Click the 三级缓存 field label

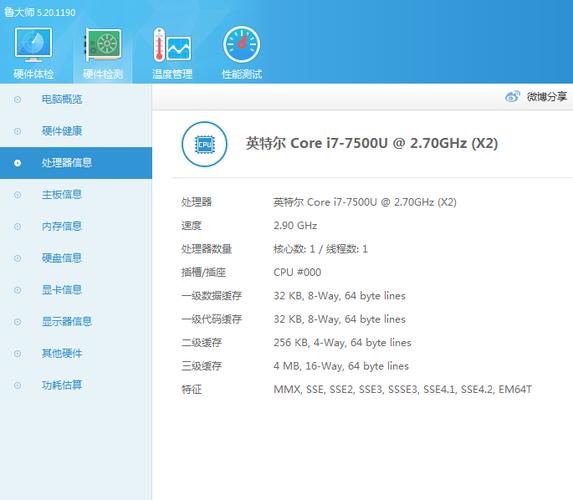pos(201,366)
